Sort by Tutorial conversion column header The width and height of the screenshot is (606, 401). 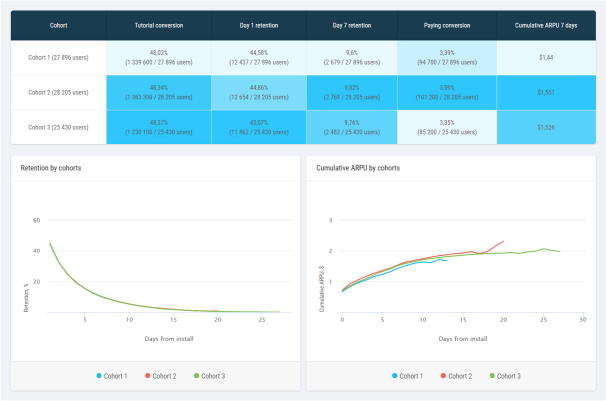[157, 25]
